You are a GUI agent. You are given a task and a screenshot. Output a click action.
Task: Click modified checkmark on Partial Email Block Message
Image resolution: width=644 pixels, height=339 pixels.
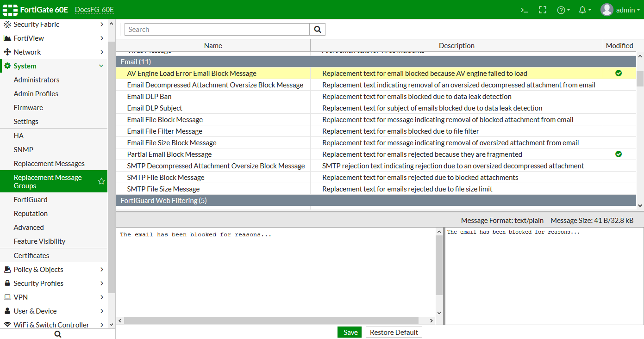pyautogui.click(x=619, y=154)
